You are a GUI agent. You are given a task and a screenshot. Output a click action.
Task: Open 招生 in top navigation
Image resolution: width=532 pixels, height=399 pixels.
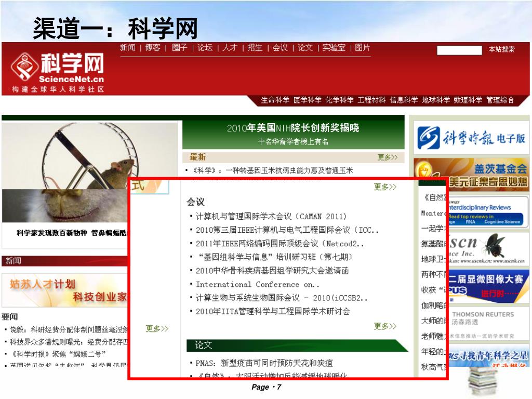255,47
